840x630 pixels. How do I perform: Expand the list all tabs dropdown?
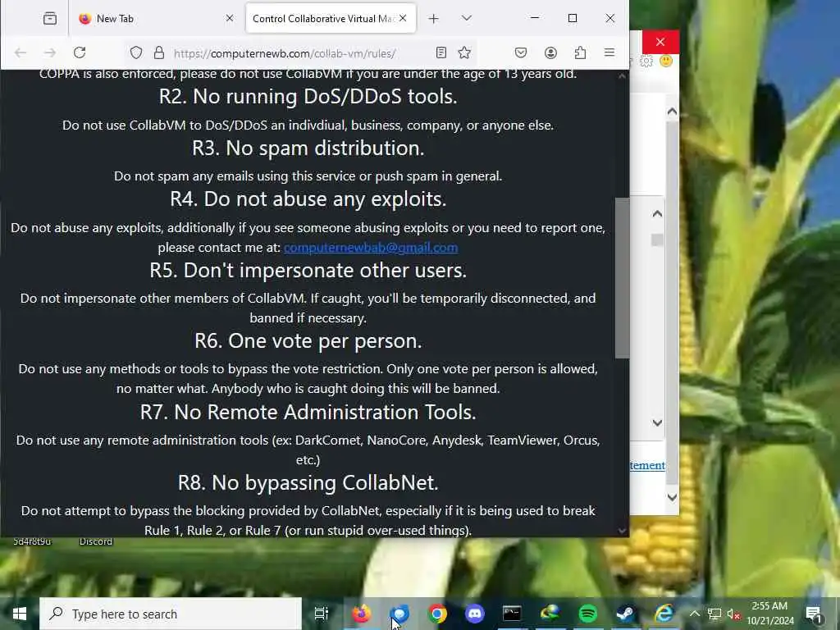click(467, 18)
